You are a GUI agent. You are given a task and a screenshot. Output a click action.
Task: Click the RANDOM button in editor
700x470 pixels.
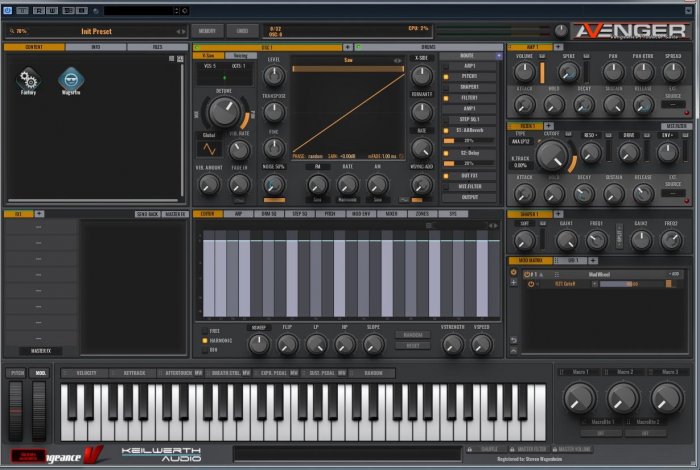[x=412, y=335]
